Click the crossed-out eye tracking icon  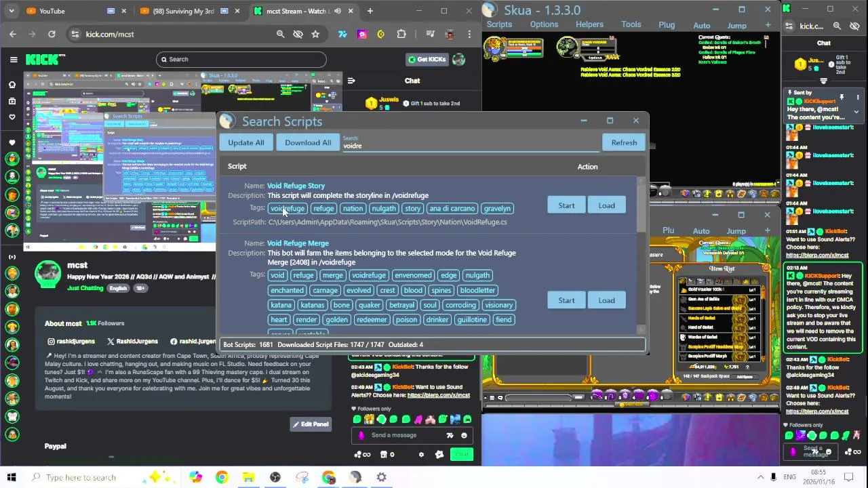coord(298,34)
